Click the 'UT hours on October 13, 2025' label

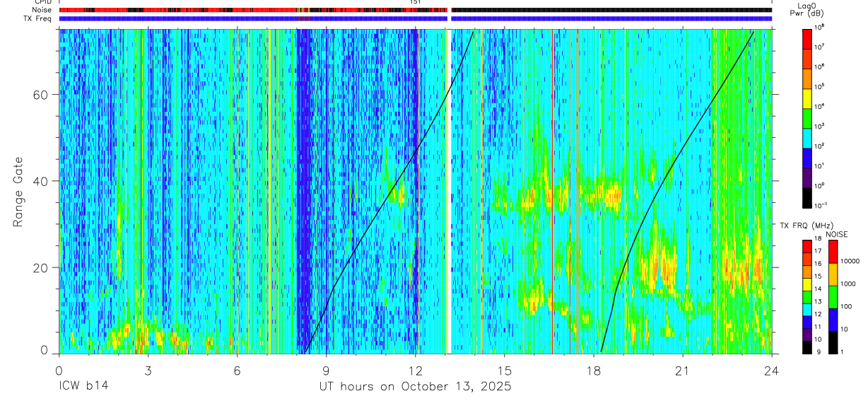pos(415,387)
